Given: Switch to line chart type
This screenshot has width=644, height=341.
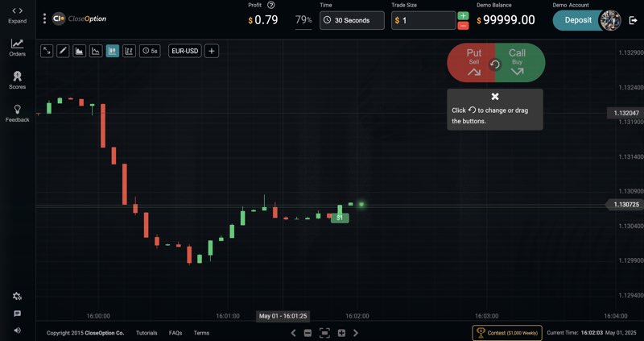Looking at the screenshot, I should pos(96,51).
